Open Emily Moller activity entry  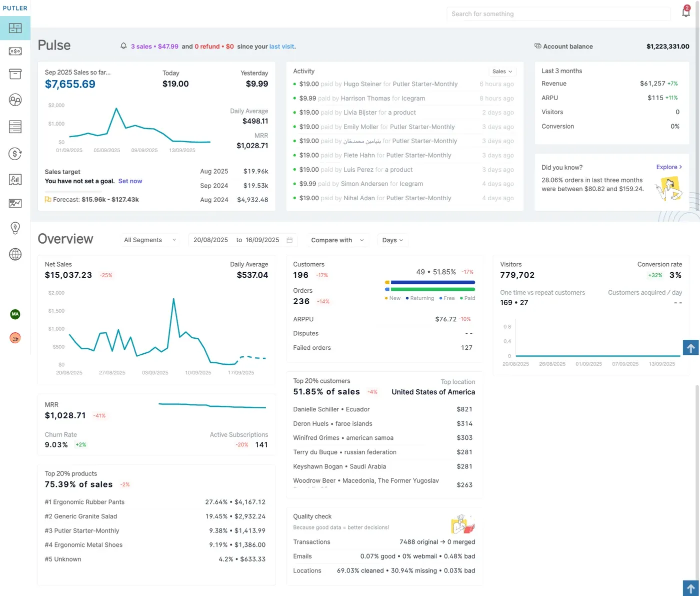tap(403, 127)
